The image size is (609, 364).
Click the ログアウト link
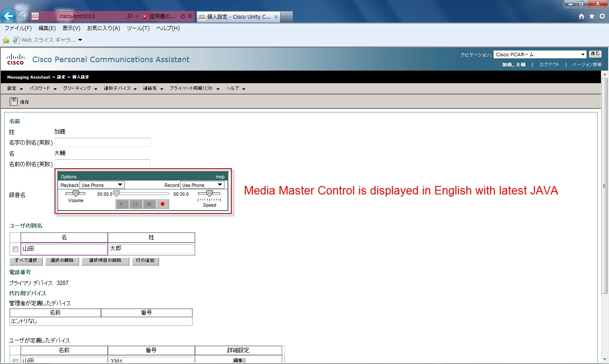coord(549,65)
